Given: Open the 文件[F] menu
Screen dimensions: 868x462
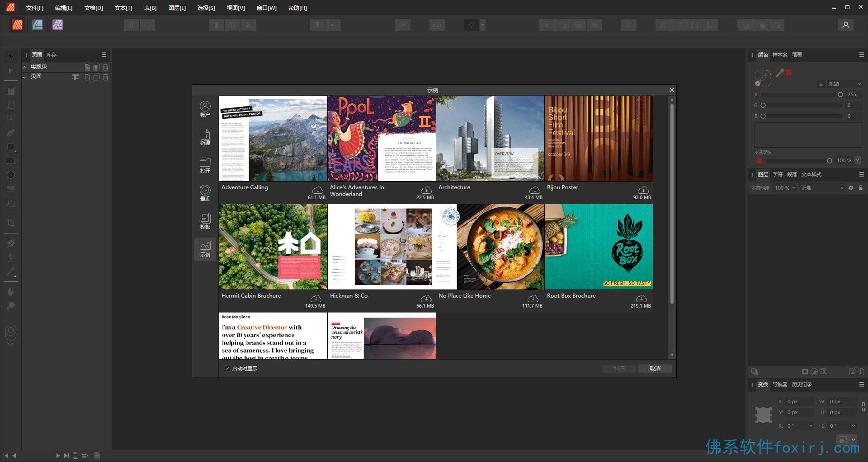Looking at the screenshot, I should (x=35, y=8).
